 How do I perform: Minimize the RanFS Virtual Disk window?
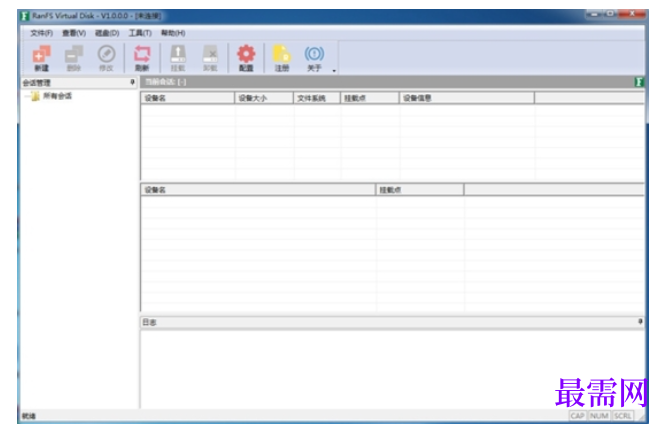pos(594,14)
